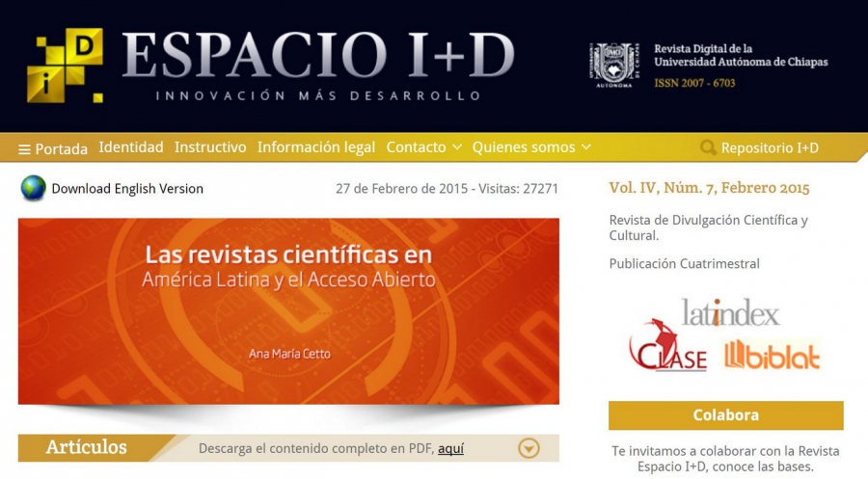Expand the Artículos section arrow circle
Viewport: 868px width, 479px height.
coord(529,448)
